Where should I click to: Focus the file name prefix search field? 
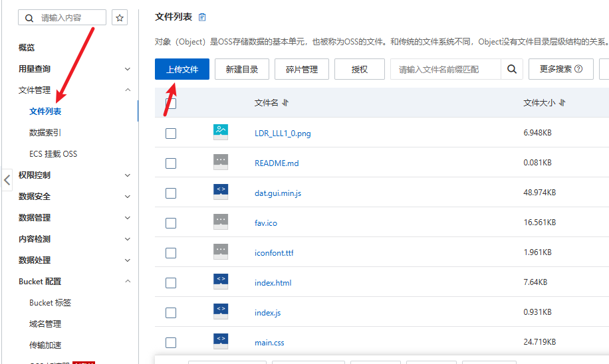point(445,69)
